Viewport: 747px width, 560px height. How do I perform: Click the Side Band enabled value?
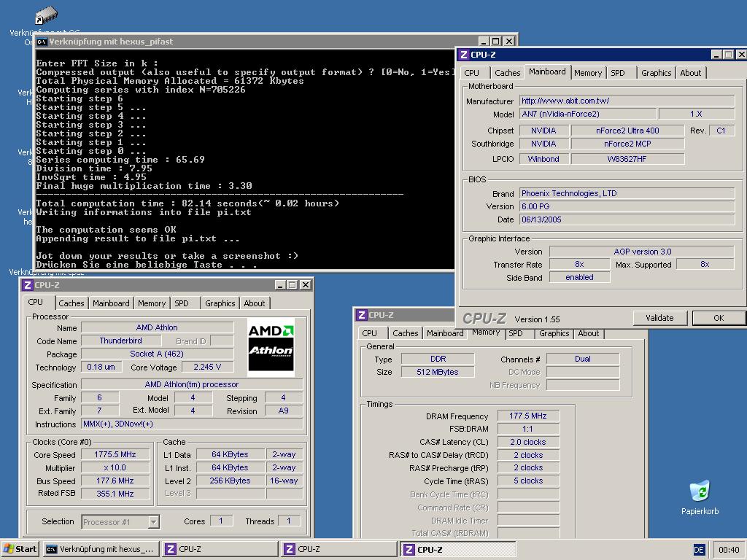pos(579,277)
